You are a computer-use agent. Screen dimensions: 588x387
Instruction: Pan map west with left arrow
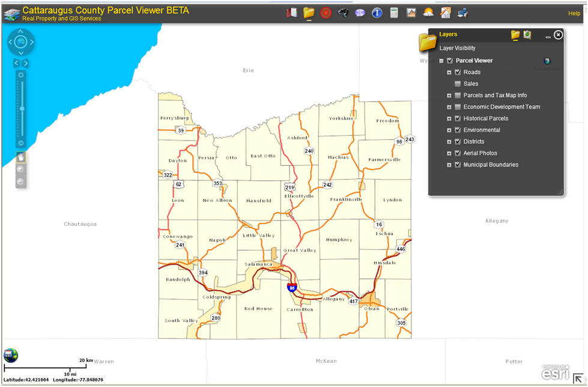[10, 42]
